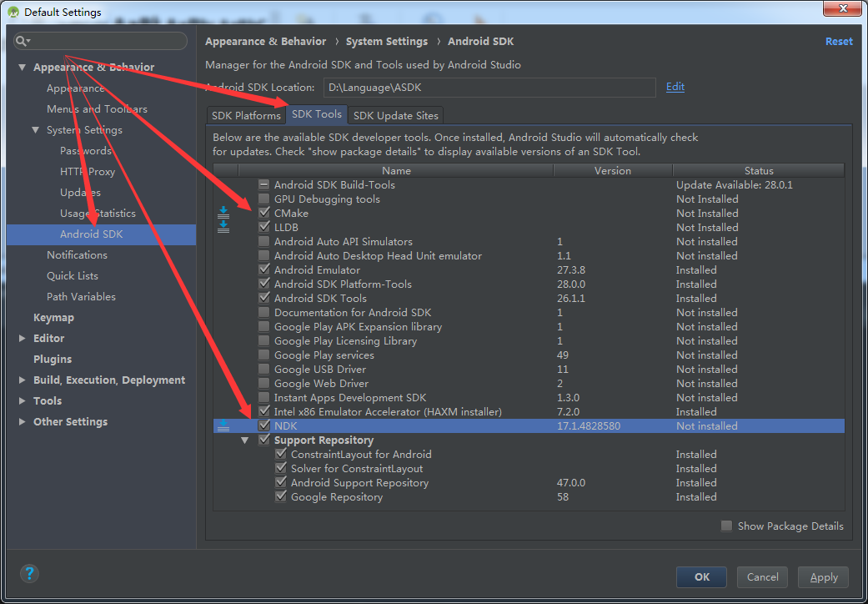This screenshot has height=604, width=868.
Task: Click the Reset link
Action: [x=839, y=42]
